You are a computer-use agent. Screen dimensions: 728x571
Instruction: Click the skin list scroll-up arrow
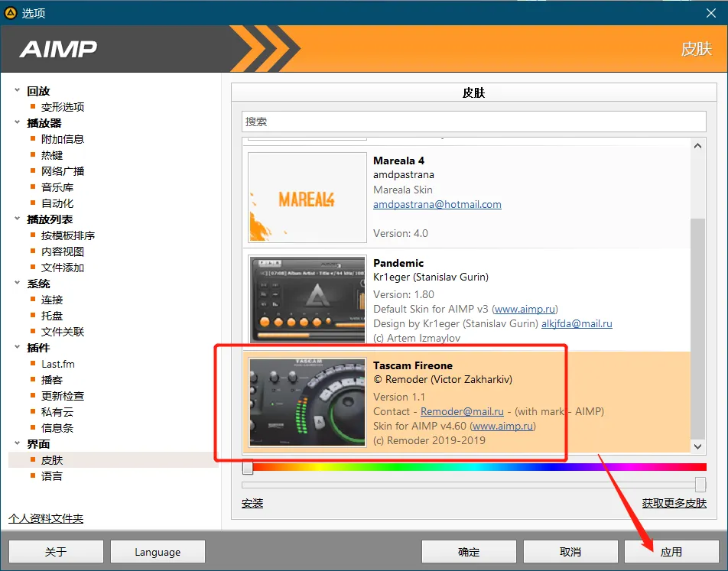tap(697, 146)
